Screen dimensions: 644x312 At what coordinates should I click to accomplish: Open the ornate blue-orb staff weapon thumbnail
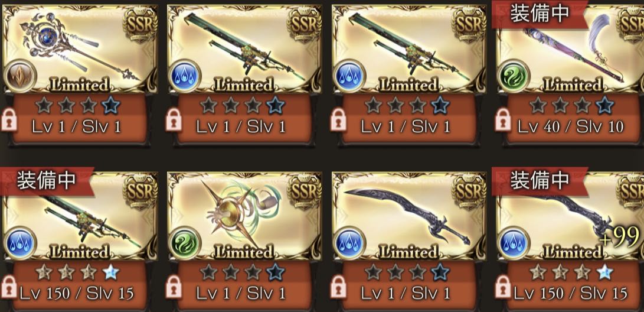[x=80, y=48]
